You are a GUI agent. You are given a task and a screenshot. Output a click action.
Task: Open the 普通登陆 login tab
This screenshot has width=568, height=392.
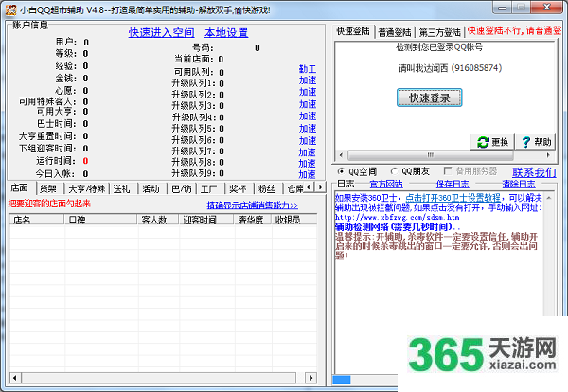398,31
